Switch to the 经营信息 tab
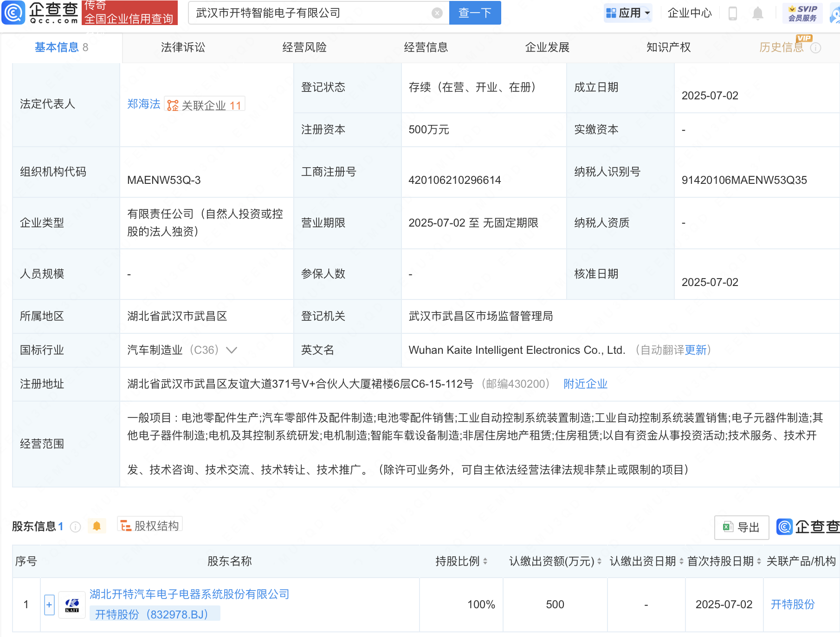 (426, 47)
